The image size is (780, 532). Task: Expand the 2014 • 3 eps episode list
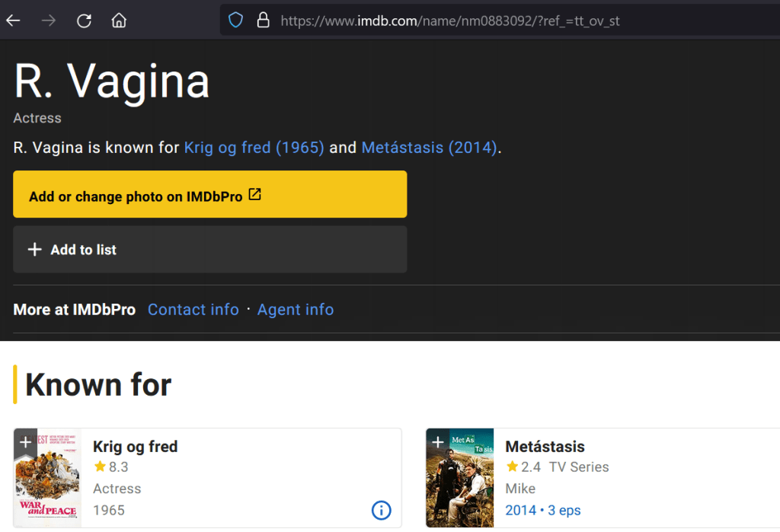coord(542,510)
